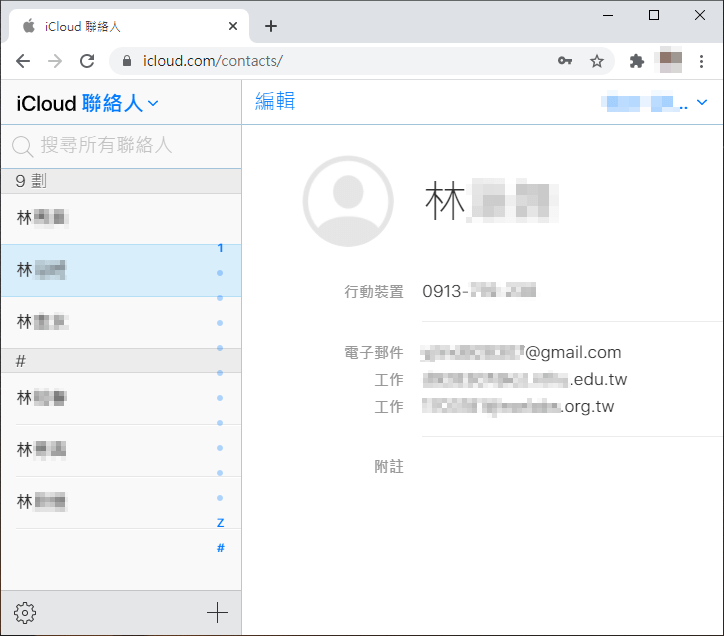Maximize the browser window

pyautogui.click(x=654, y=15)
